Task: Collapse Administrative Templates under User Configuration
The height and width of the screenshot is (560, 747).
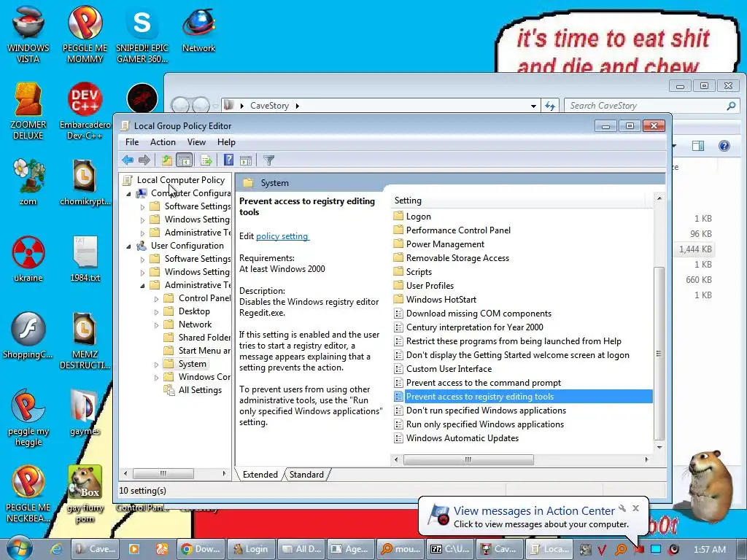Action: (142, 286)
